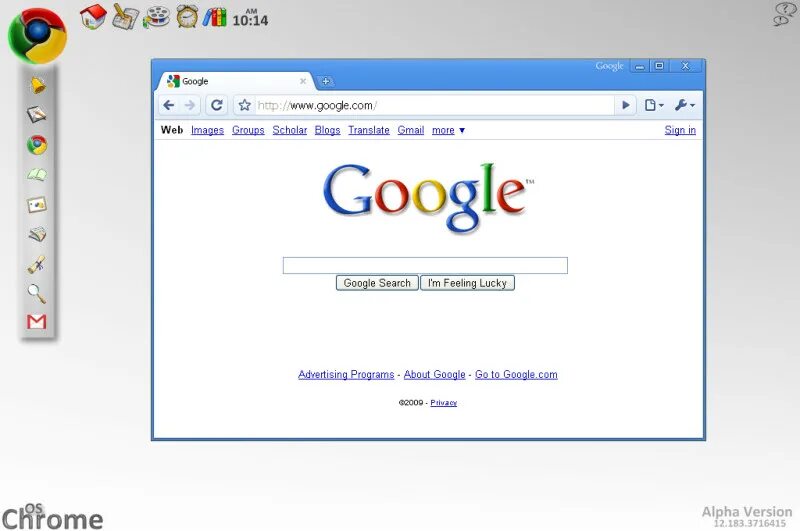
Task: Click the Google logo image
Action: tap(428, 197)
